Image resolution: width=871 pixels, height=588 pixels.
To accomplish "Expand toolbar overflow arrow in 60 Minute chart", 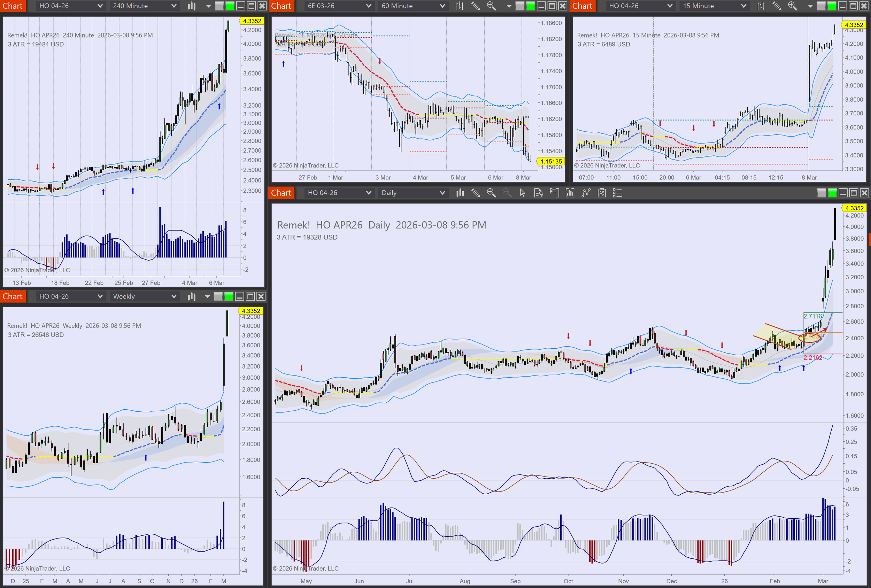I will pyautogui.click(x=509, y=6).
